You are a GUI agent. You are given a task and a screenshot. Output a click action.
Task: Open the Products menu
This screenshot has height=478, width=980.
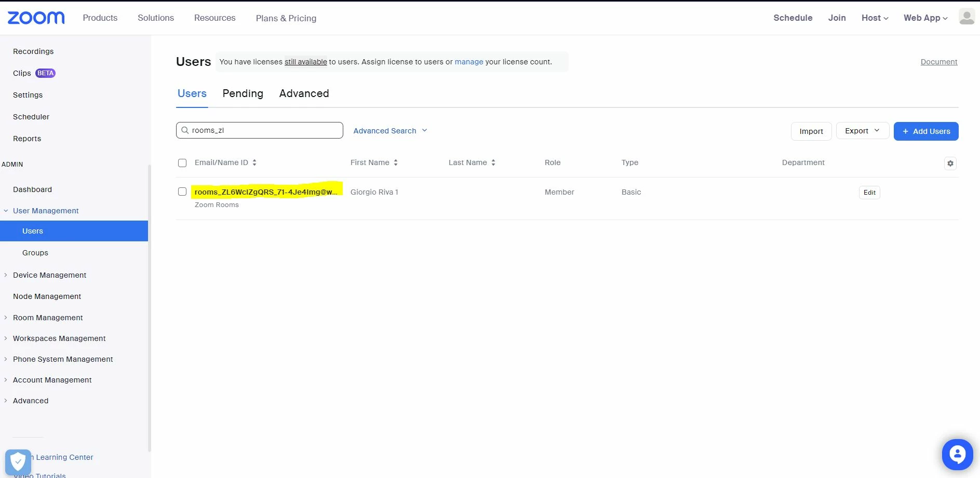pos(100,18)
